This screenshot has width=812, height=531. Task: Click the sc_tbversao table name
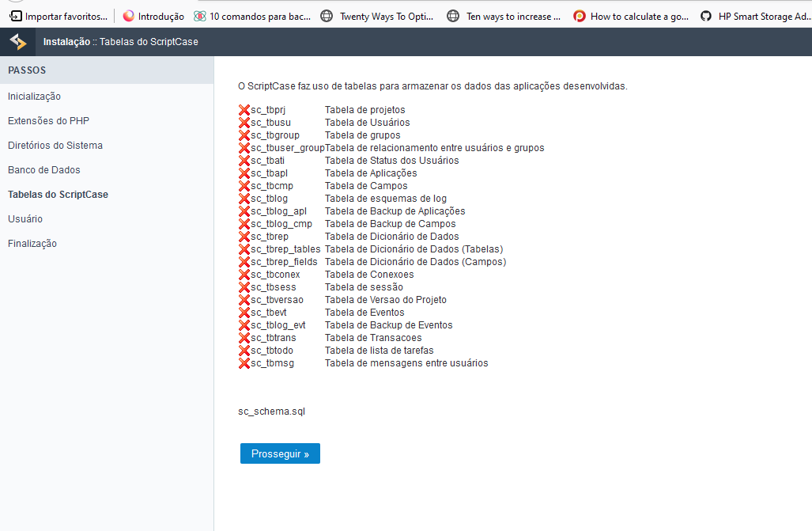(277, 300)
